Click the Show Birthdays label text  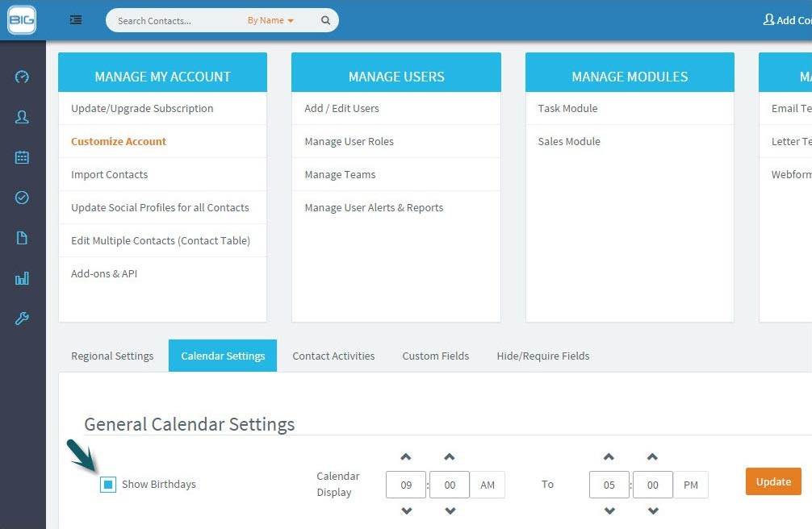tap(159, 485)
